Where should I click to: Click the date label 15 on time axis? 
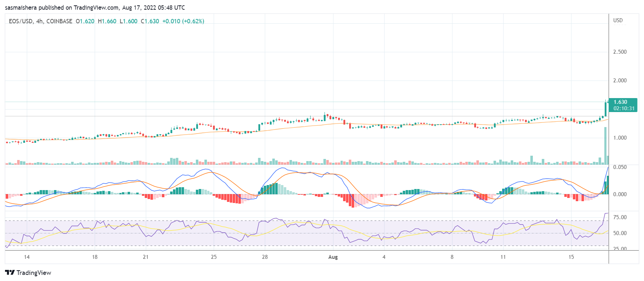(x=571, y=257)
